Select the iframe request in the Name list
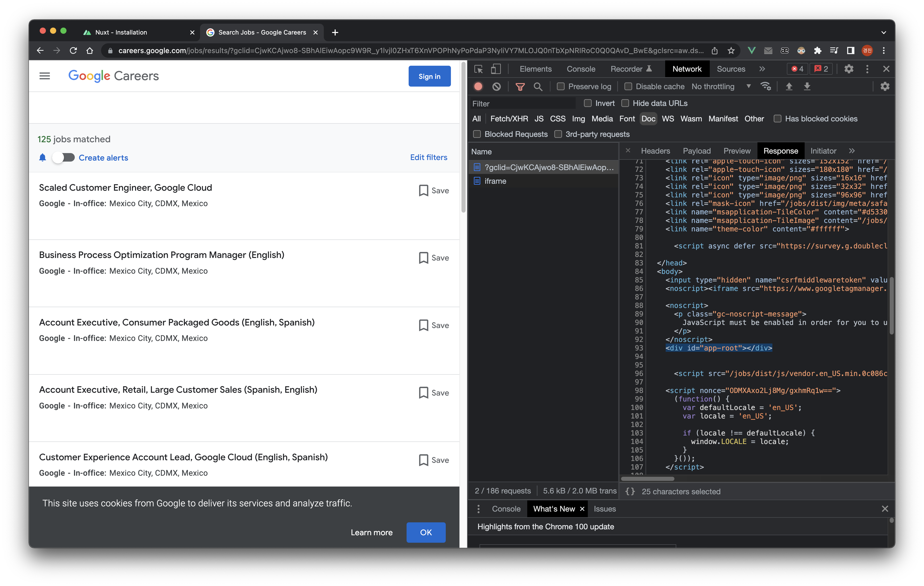Image resolution: width=924 pixels, height=586 pixels. [x=495, y=181]
